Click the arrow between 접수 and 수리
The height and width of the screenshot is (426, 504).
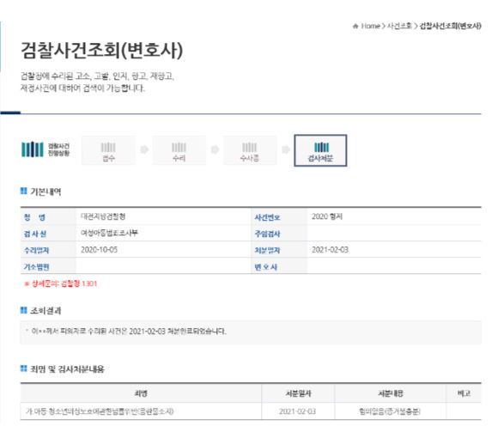pyautogui.click(x=144, y=149)
